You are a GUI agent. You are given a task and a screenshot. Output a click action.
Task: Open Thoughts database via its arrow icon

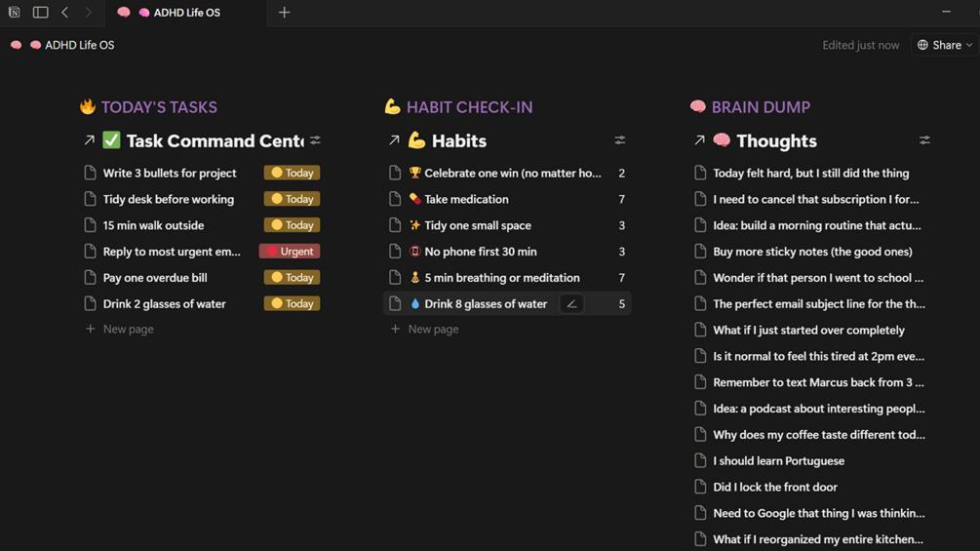coord(699,140)
